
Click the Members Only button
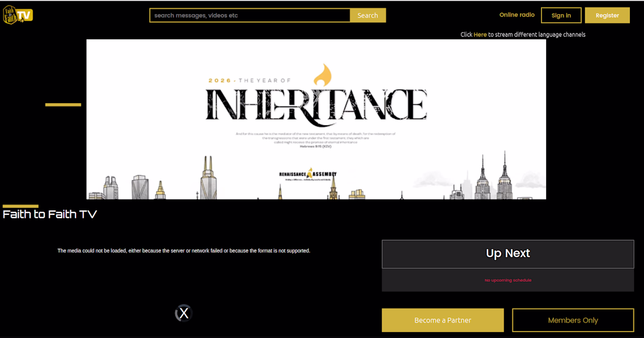[x=573, y=320]
